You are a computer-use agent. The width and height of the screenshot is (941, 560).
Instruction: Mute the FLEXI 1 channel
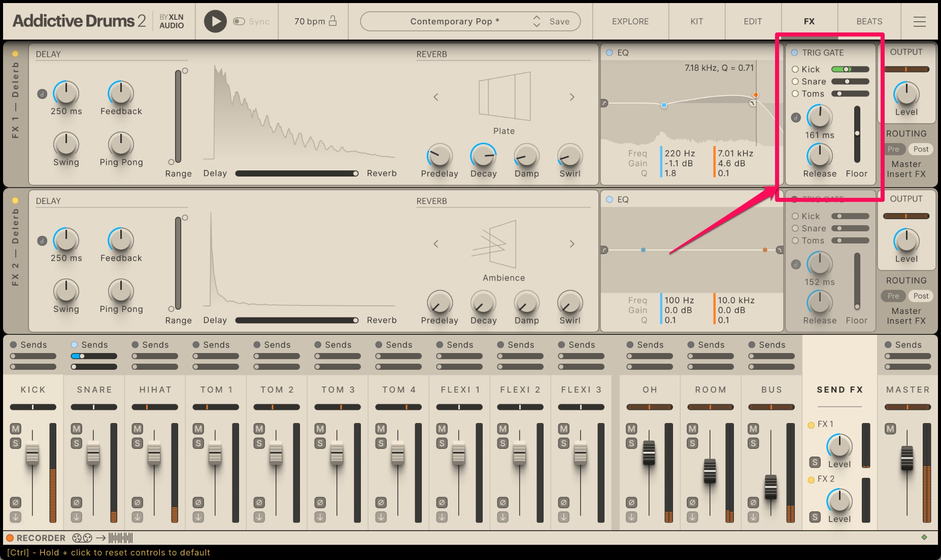point(442,429)
